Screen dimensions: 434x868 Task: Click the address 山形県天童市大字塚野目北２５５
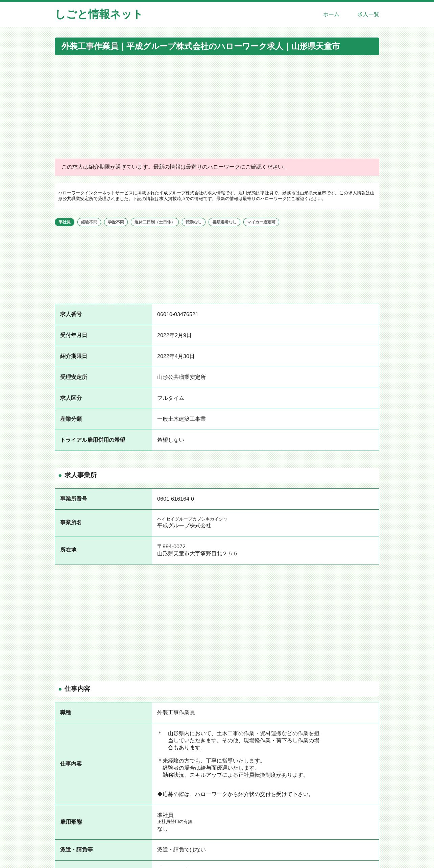(198, 554)
